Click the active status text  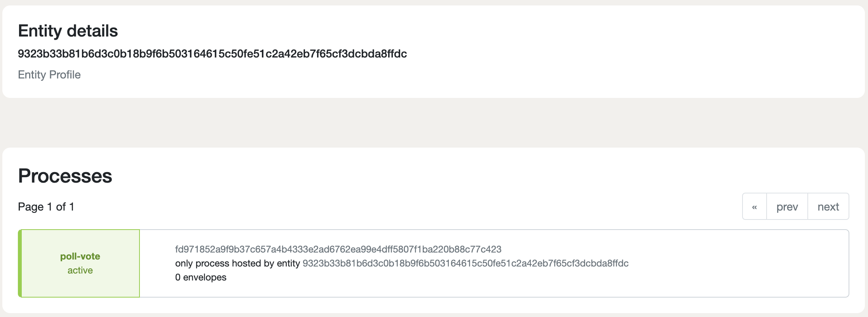[80, 270]
